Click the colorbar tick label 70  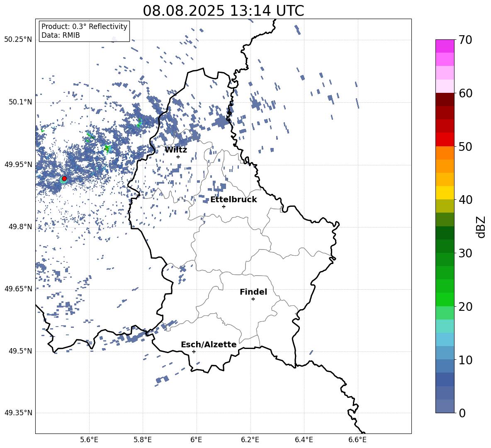point(466,40)
